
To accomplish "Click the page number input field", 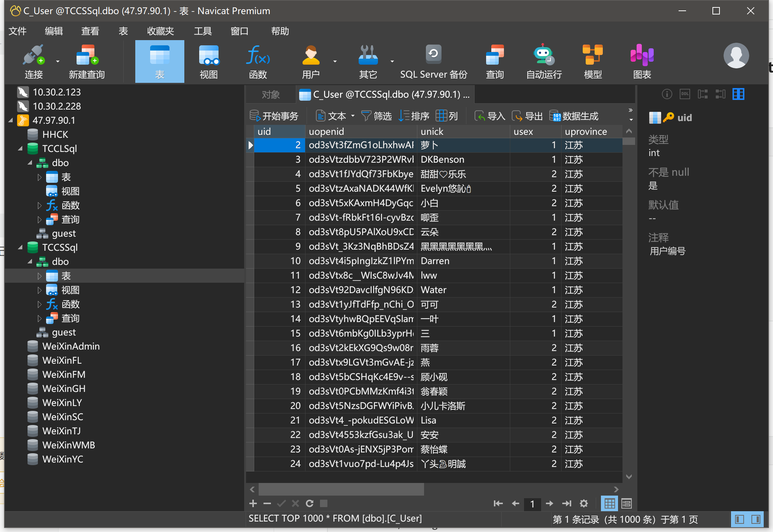I will (532, 504).
